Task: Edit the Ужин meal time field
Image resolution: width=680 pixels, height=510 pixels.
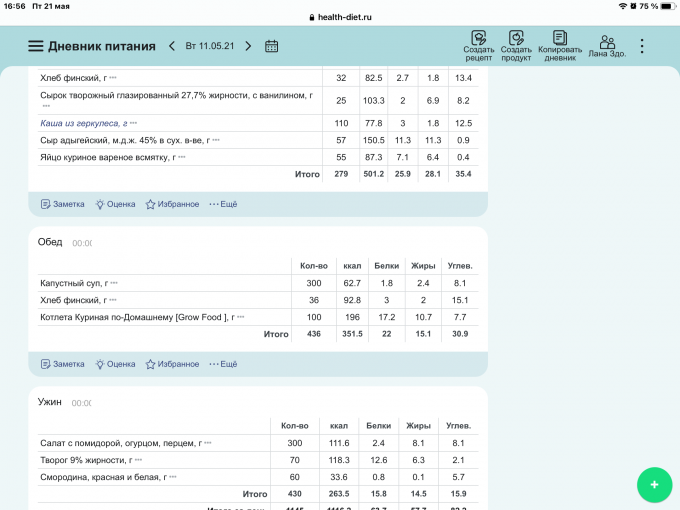Action: [x=82, y=403]
